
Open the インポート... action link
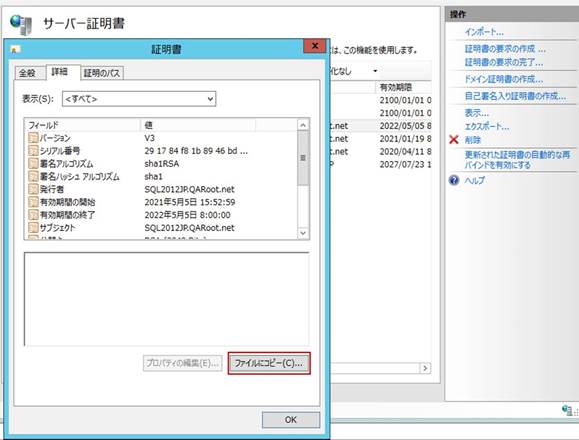coord(484,32)
